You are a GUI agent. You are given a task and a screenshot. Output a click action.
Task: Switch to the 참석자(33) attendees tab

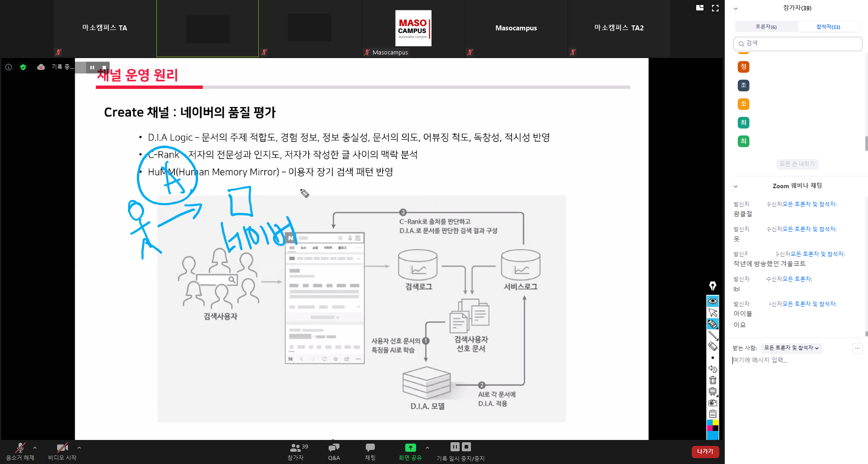pos(828,27)
